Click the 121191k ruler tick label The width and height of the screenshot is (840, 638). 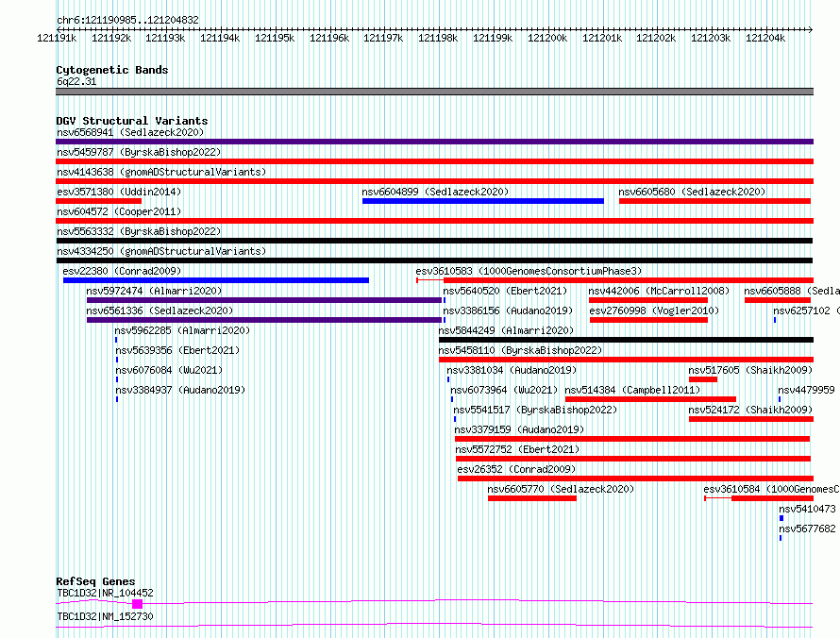[x=57, y=38]
